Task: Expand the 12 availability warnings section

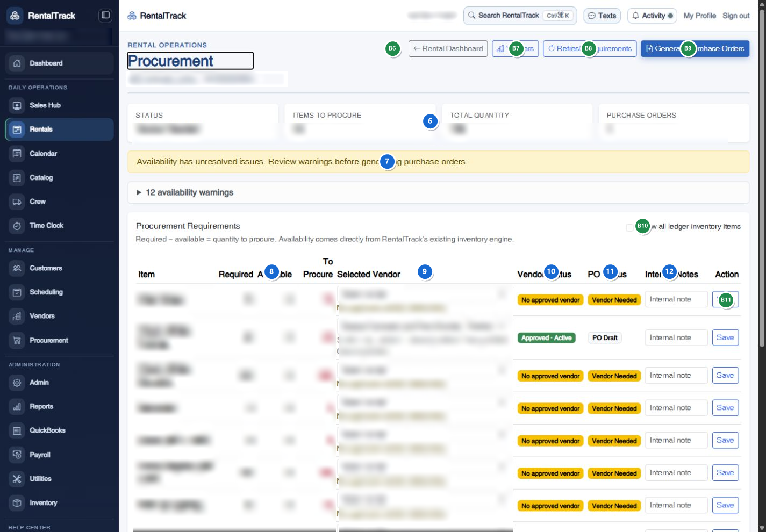Action: [x=438, y=192]
